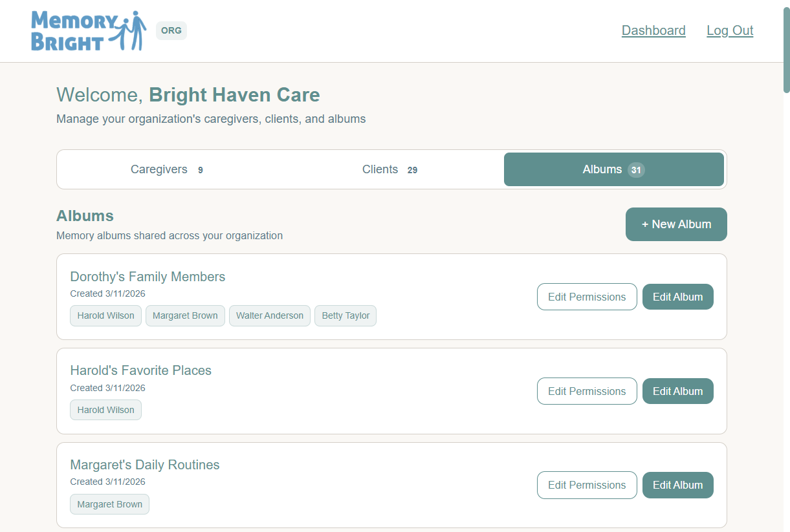The image size is (790, 532).
Task: Edit permissions for Harold's Favorite Places
Action: 587,391
